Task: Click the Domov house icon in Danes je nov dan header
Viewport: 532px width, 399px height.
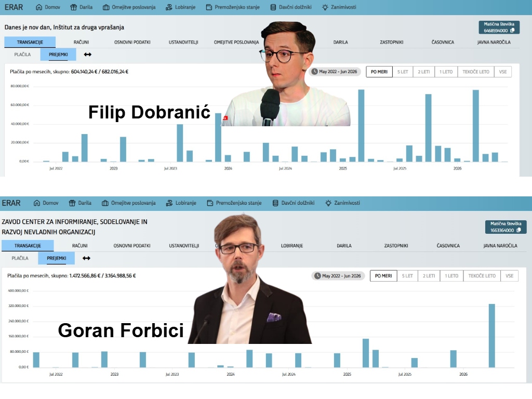Action: click(x=39, y=7)
